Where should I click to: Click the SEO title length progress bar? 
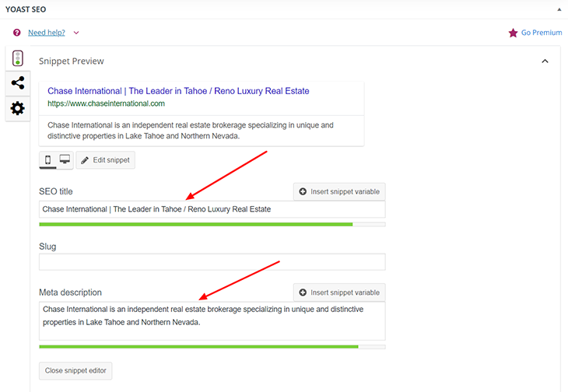212,225
